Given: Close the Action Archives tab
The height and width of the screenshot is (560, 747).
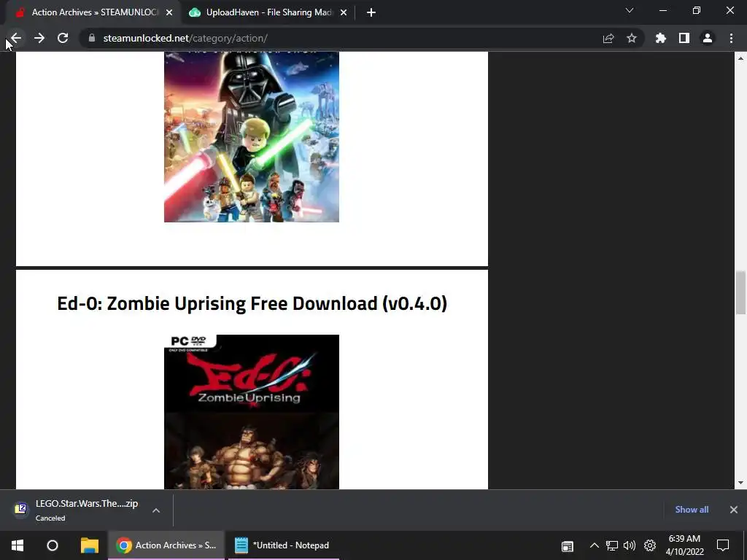Looking at the screenshot, I should pos(169,12).
